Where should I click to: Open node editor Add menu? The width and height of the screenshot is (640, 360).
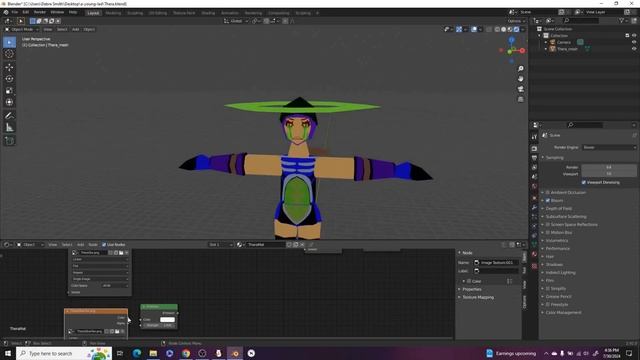point(80,244)
